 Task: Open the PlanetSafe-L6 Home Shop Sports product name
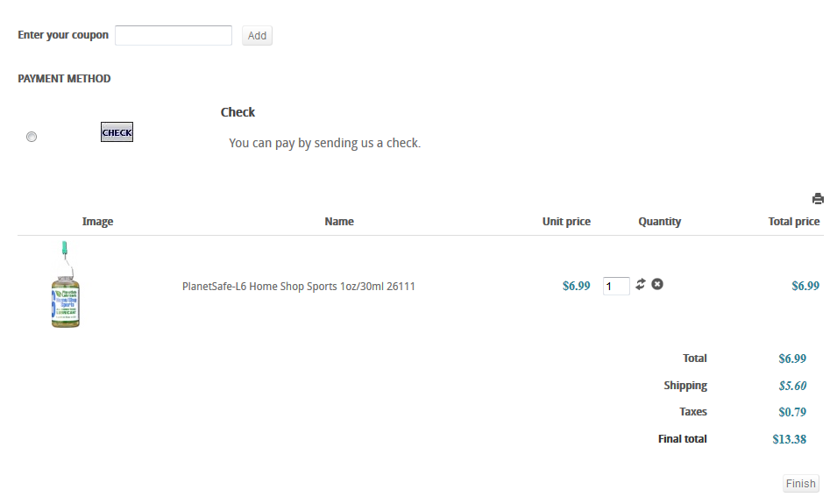tap(298, 286)
